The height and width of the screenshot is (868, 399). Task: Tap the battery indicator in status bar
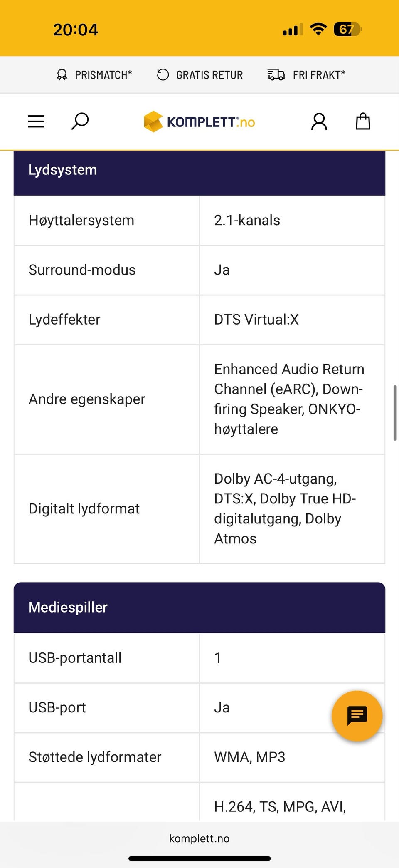tap(347, 30)
